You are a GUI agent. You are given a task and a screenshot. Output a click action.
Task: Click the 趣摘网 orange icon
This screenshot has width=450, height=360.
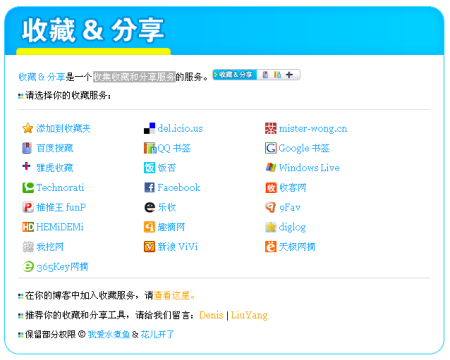(x=149, y=227)
